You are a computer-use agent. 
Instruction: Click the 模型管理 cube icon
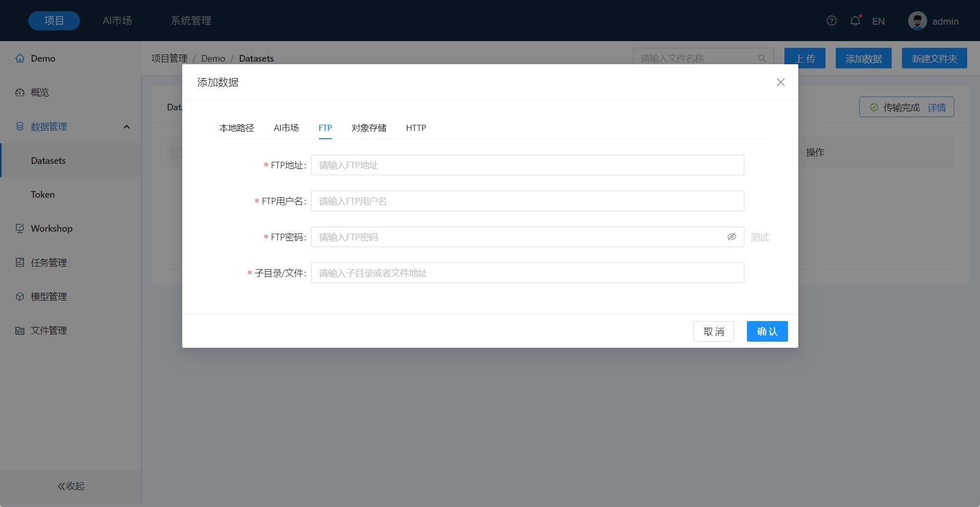coord(20,296)
